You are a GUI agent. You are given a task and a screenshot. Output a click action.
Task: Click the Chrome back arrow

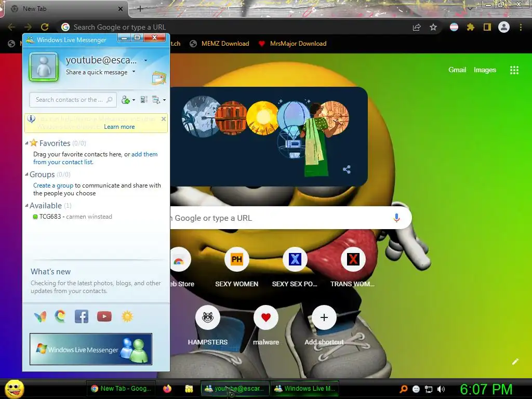(x=11, y=27)
